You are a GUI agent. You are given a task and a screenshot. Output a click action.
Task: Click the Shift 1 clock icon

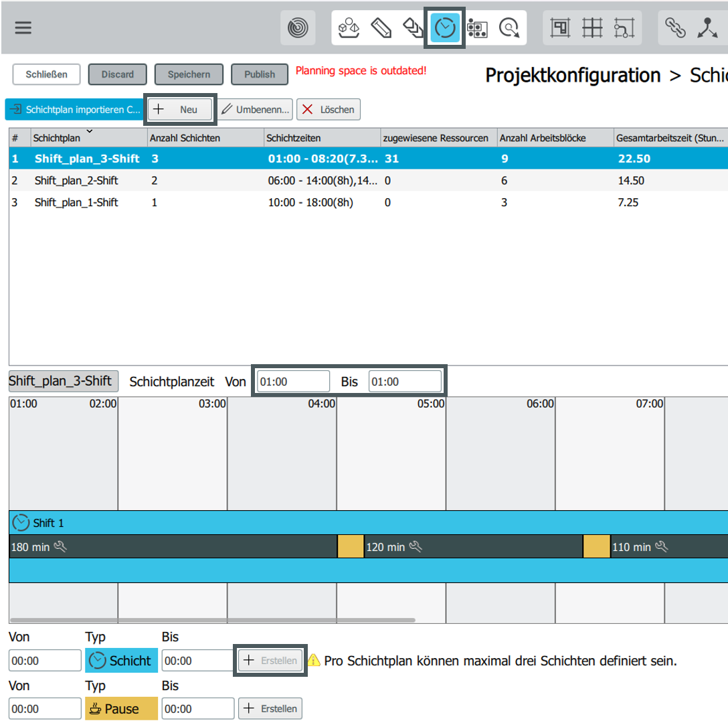(x=21, y=523)
